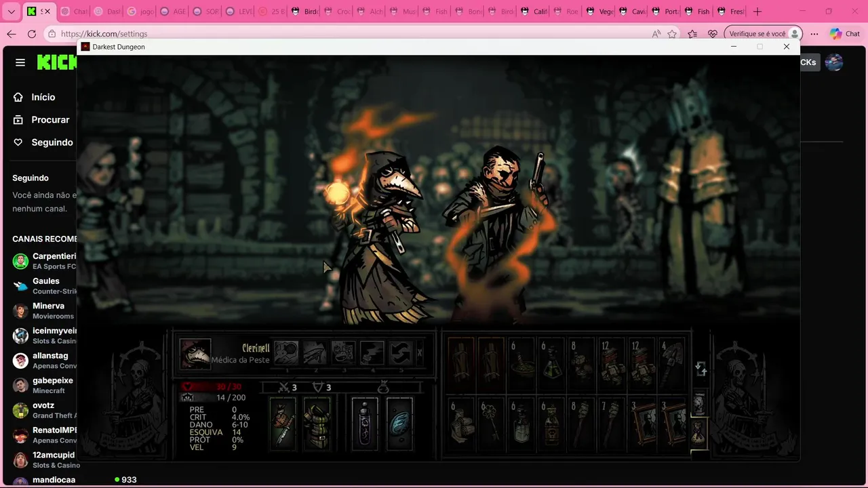Open Copilot Chat button
Image resolution: width=868 pixels, height=488 pixels.
pyautogui.click(x=845, y=34)
